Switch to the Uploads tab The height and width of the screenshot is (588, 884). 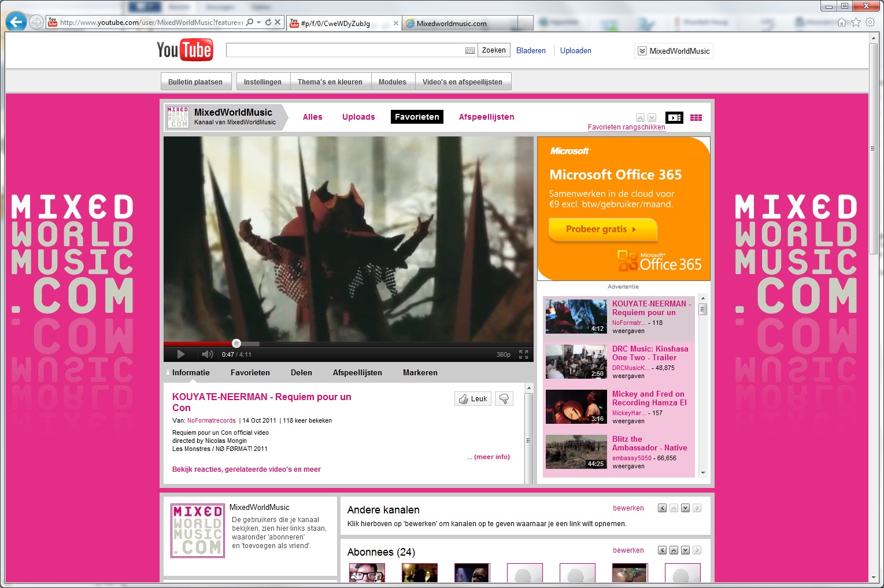[358, 117]
